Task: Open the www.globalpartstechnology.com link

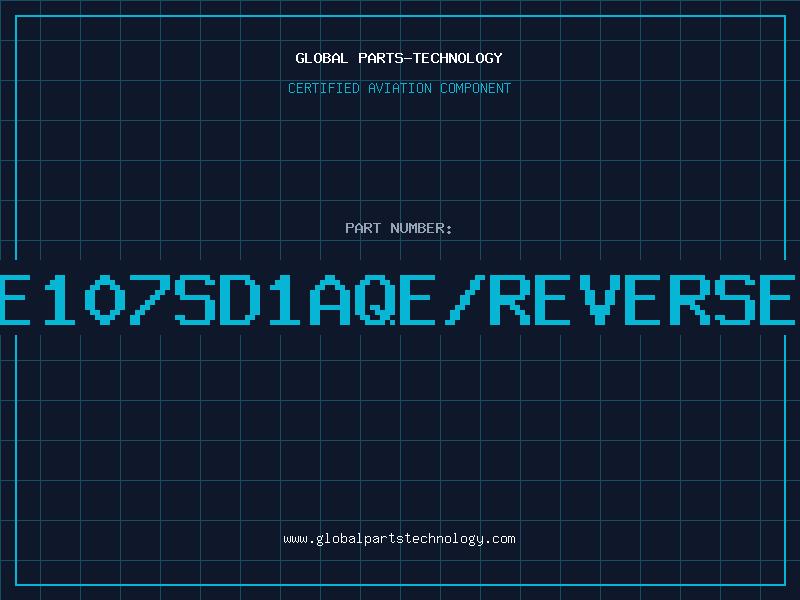Action: pyautogui.click(x=399, y=539)
